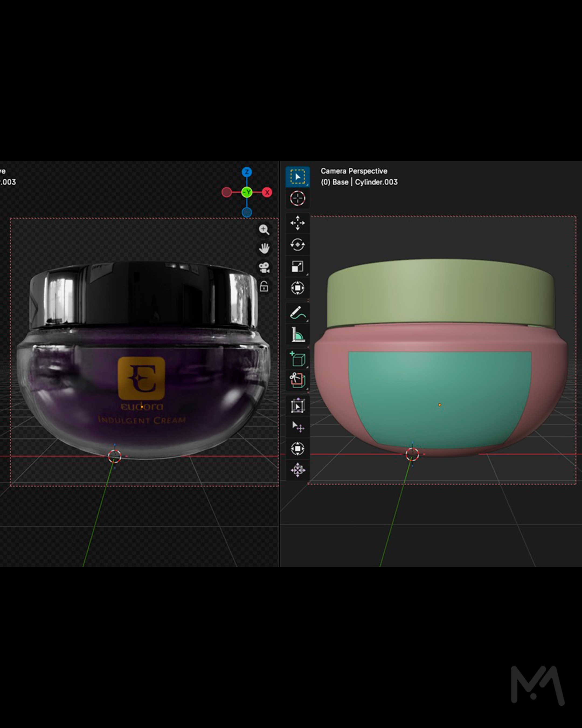Image resolution: width=582 pixels, height=728 pixels.
Task: Select Transform tool above the Annotate pencil
Action: (x=297, y=288)
